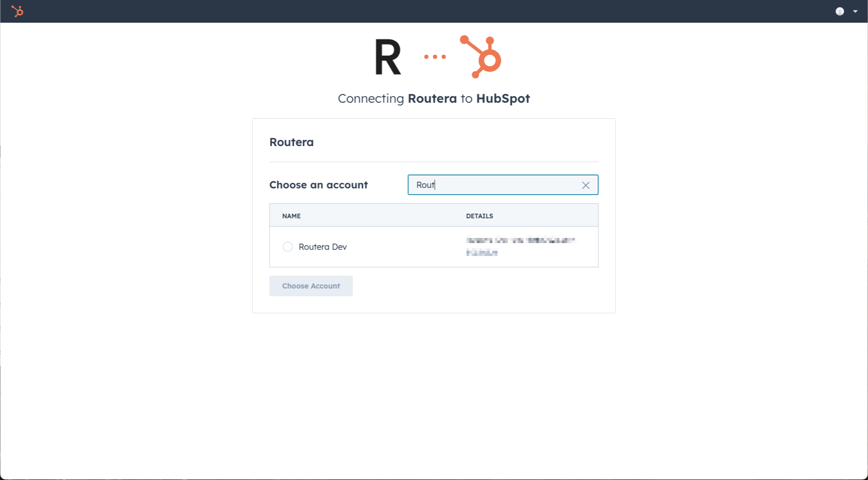
Task: Click the Choose an account label
Action: pos(319,185)
